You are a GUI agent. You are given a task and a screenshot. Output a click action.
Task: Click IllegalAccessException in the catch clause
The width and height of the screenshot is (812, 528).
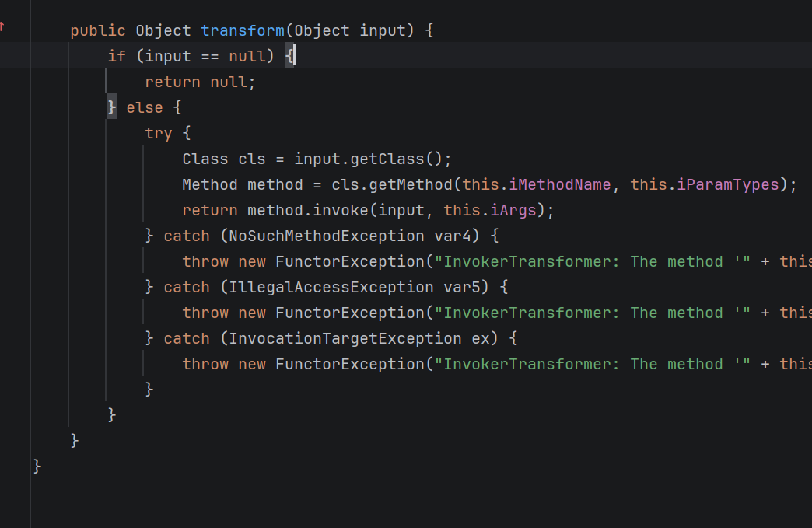tap(331, 287)
